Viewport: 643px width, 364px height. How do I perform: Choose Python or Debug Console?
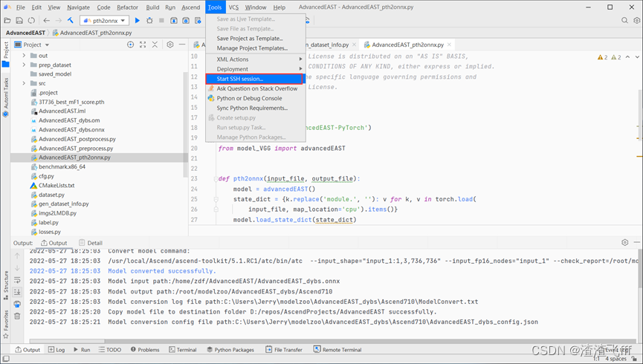256,98
